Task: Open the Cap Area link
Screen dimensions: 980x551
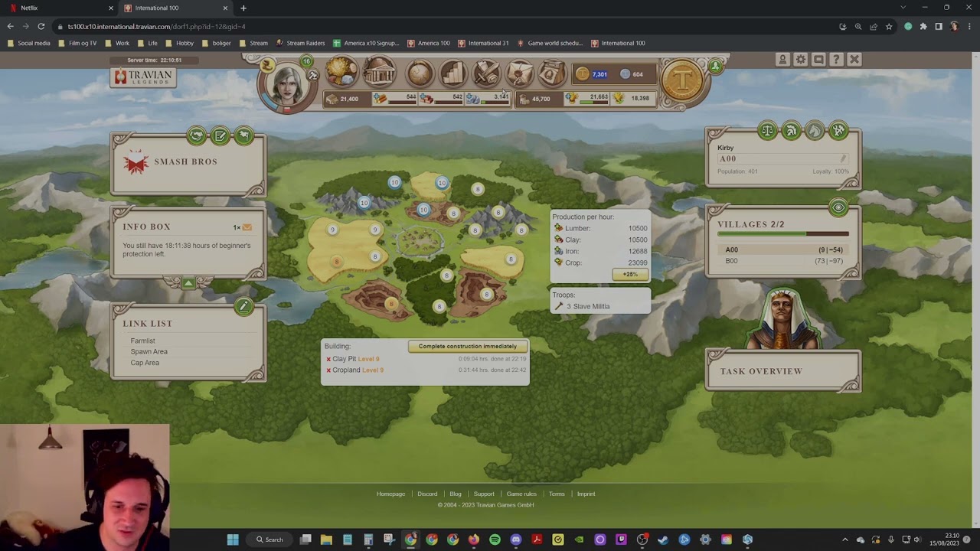Action: click(145, 363)
